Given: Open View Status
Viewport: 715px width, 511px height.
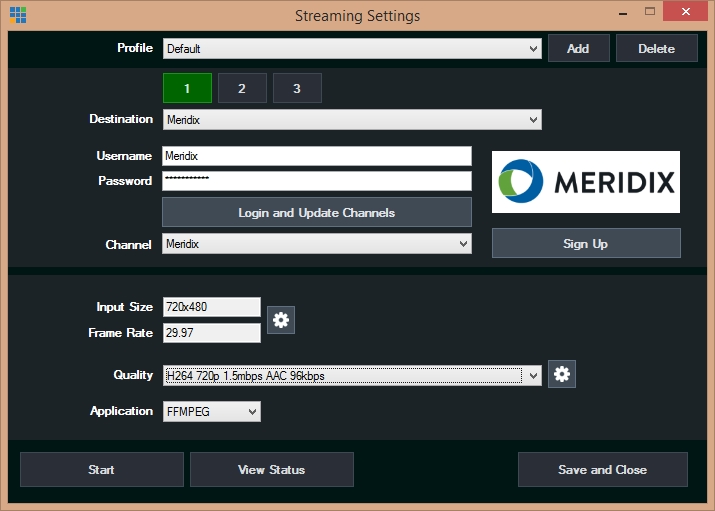Looking at the screenshot, I should click(x=271, y=469).
